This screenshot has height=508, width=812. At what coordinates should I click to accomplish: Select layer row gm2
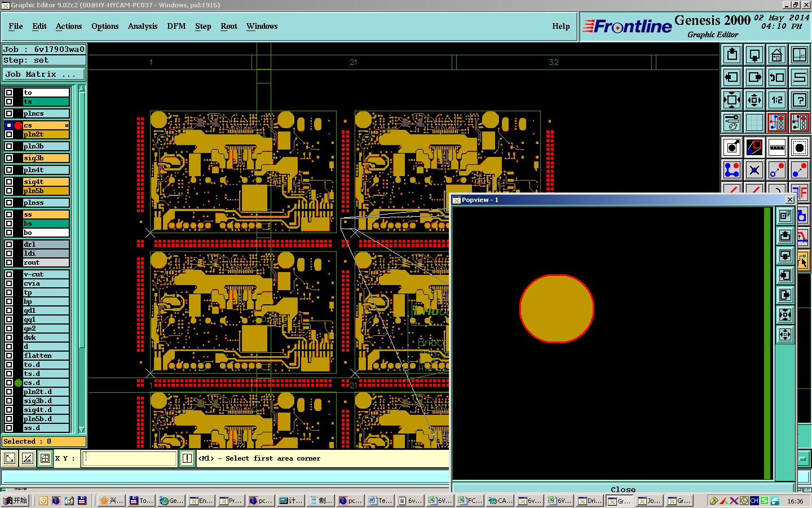coord(46,329)
